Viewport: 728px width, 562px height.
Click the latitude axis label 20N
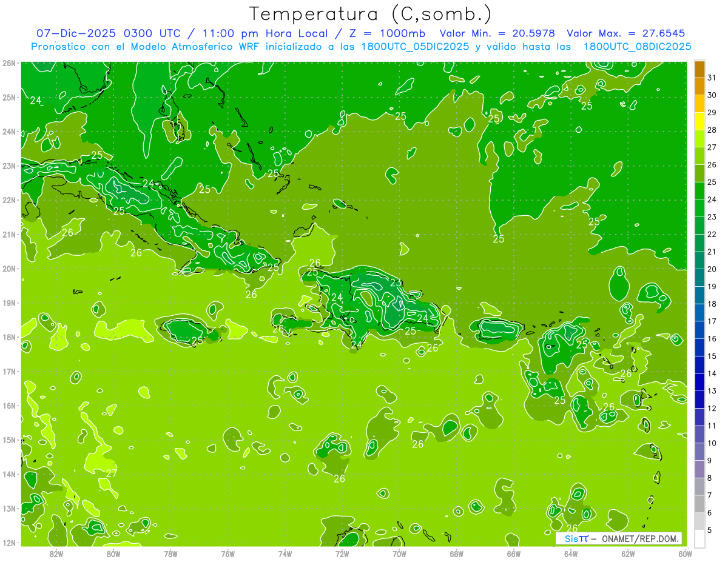(x=9, y=269)
